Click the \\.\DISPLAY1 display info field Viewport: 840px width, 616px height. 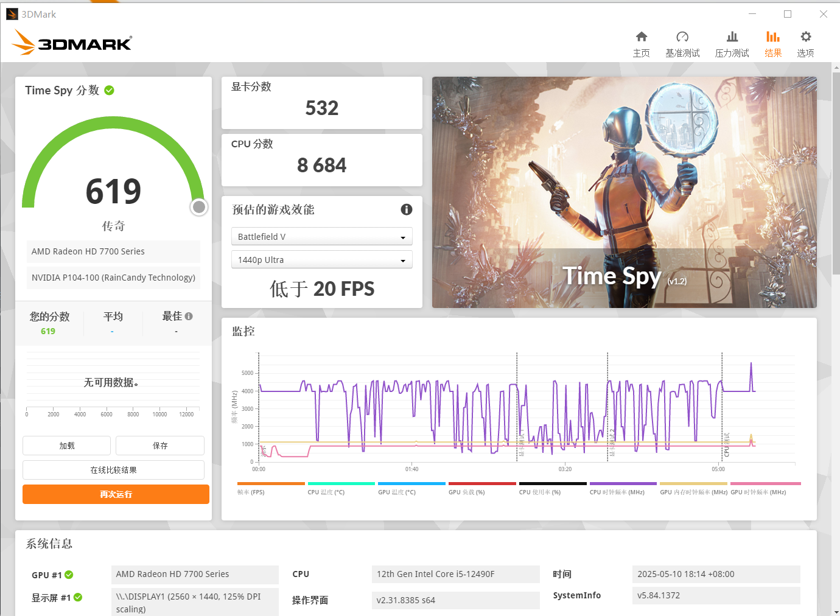coord(195,603)
